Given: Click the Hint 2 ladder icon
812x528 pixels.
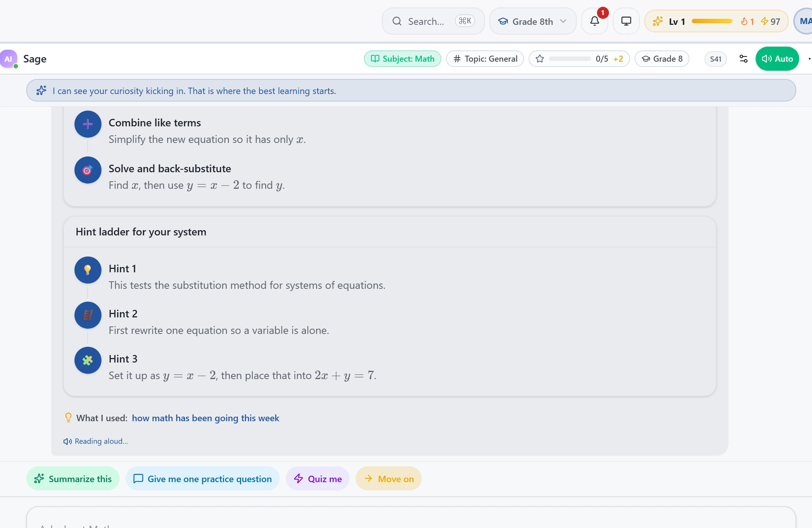Looking at the screenshot, I should (88, 315).
